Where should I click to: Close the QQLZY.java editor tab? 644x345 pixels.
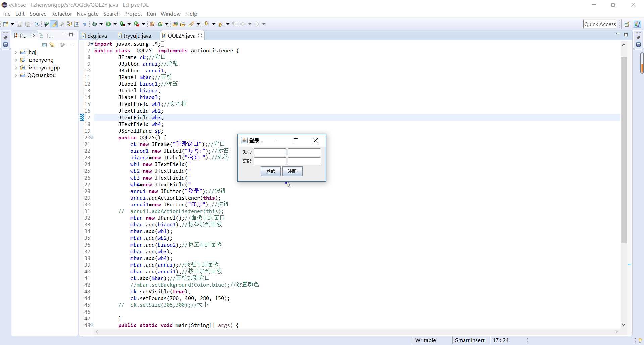[x=200, y=36]
